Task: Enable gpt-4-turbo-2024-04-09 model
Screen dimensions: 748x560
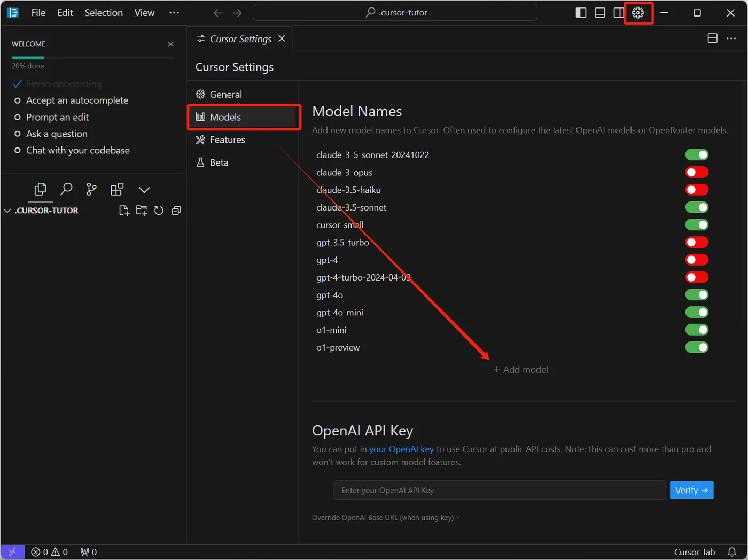Action: click(697, 277)
